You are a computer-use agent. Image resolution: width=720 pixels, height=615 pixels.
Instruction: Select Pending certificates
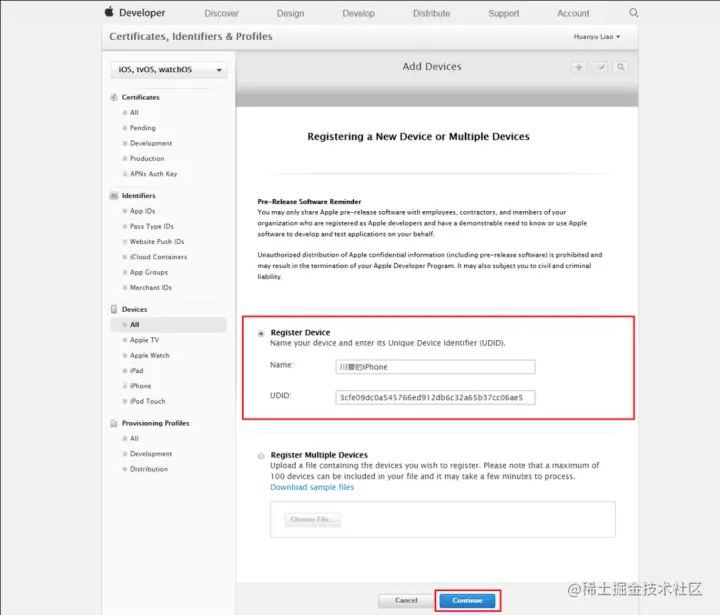pyautogui.click(x=142, y=128)
